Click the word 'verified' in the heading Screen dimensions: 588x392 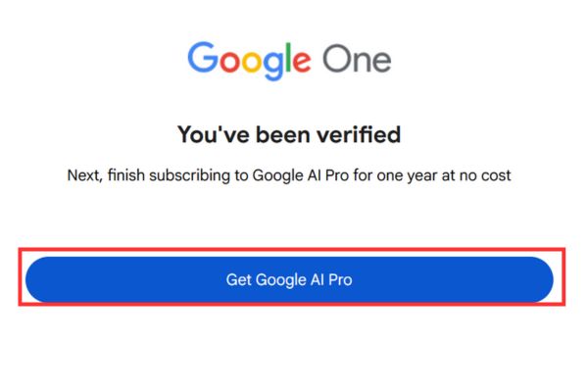click(x=360, y=134)
